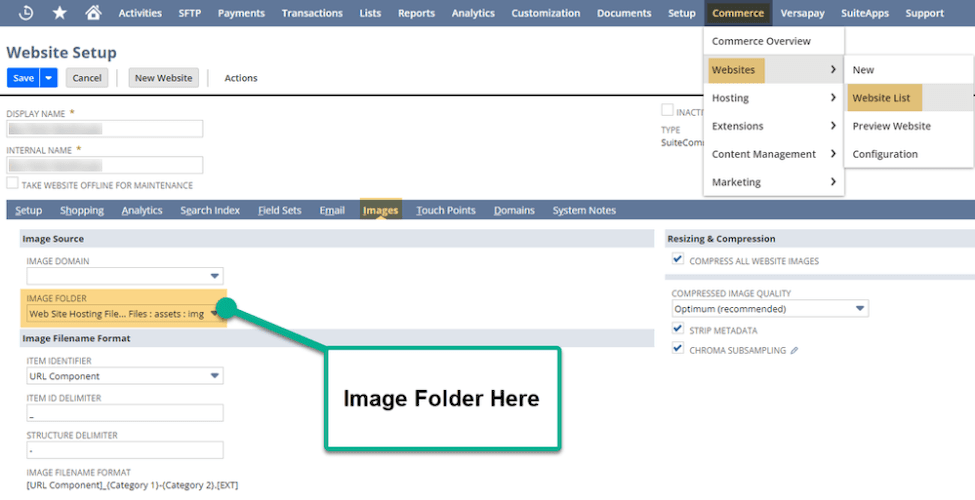Click the Internal Name input field
The image size is (975, 500).
(104, 165)
